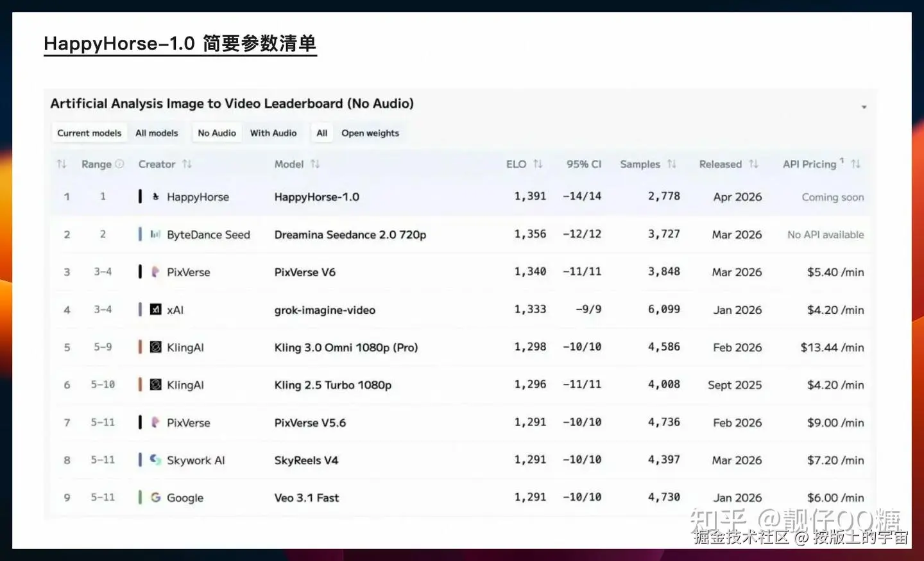Click the xAI logo icon
Image resolution: width=924 pixels, height=561 pixels.
156,309
